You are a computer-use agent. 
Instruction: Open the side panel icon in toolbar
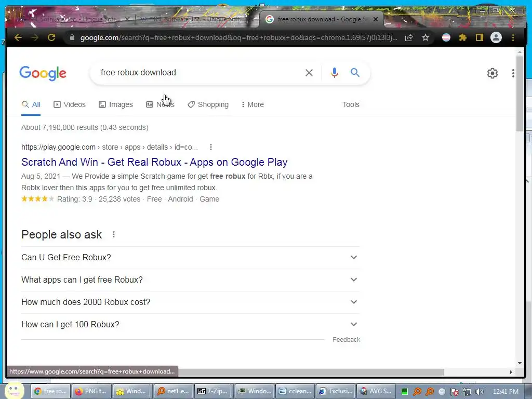pyautogui.click(x=479, y=37)
